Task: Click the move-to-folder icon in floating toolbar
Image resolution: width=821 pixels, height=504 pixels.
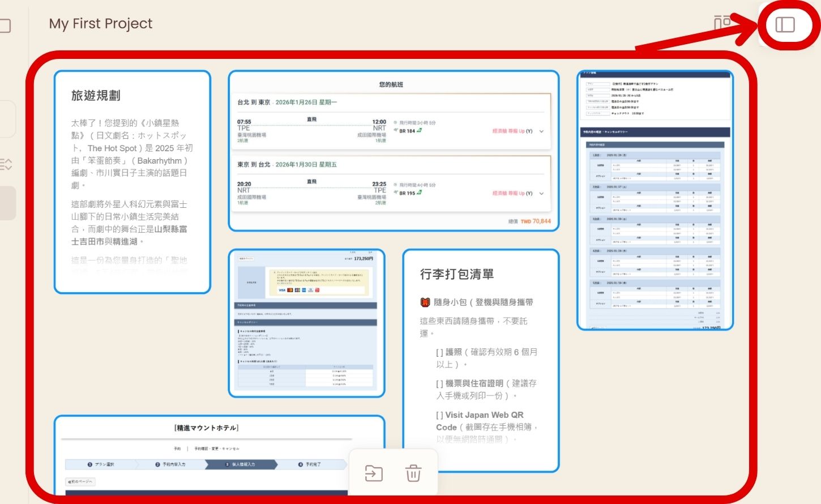Action: tap(374, 474)
